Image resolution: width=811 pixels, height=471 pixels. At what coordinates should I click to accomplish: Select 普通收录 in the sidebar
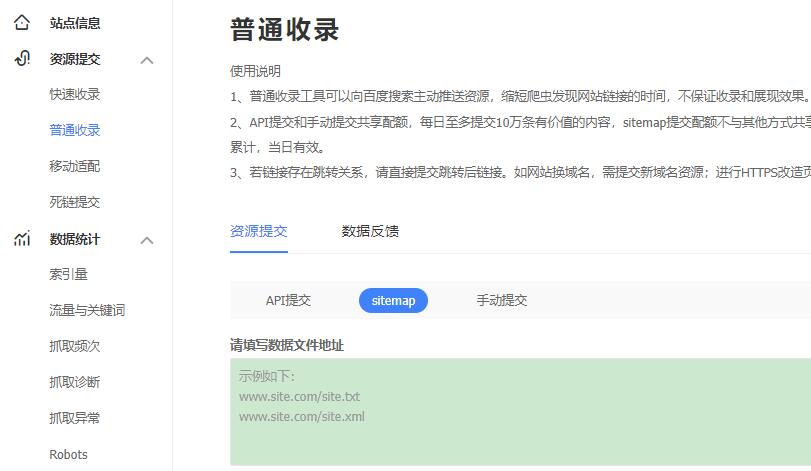click(75, 130)
